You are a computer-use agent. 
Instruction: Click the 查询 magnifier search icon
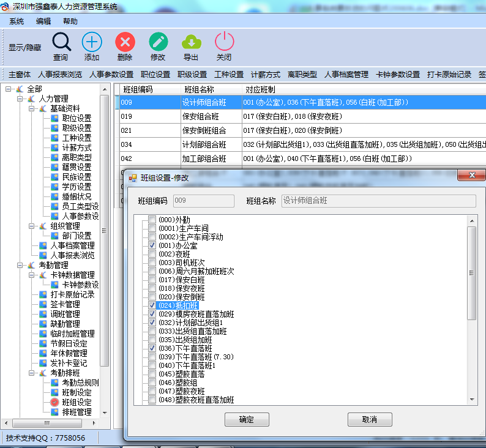pos(61,42)
